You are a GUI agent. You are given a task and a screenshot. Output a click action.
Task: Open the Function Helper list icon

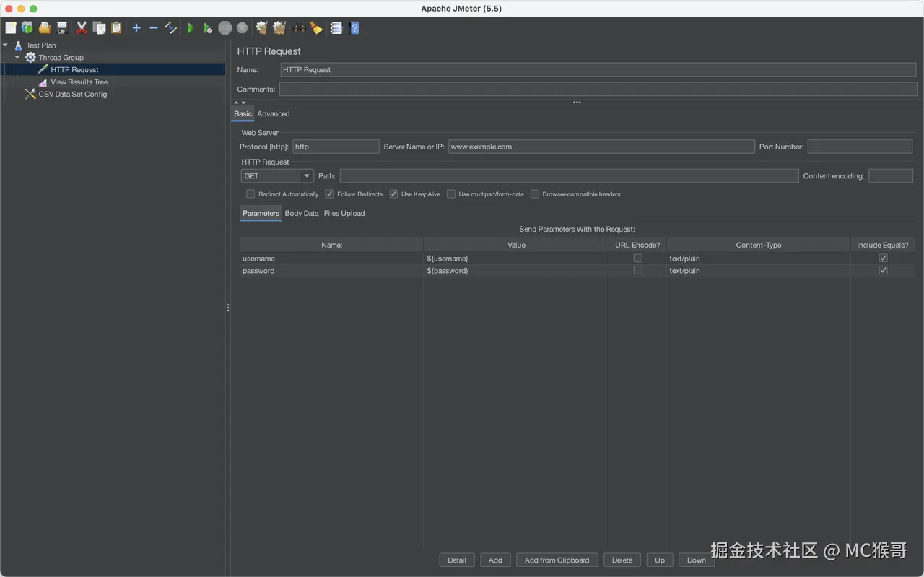click(x=336, y=28)
